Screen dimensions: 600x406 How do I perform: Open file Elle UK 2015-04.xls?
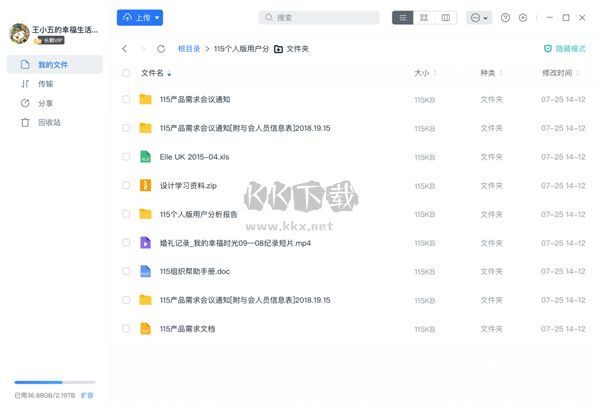[194, 157]
